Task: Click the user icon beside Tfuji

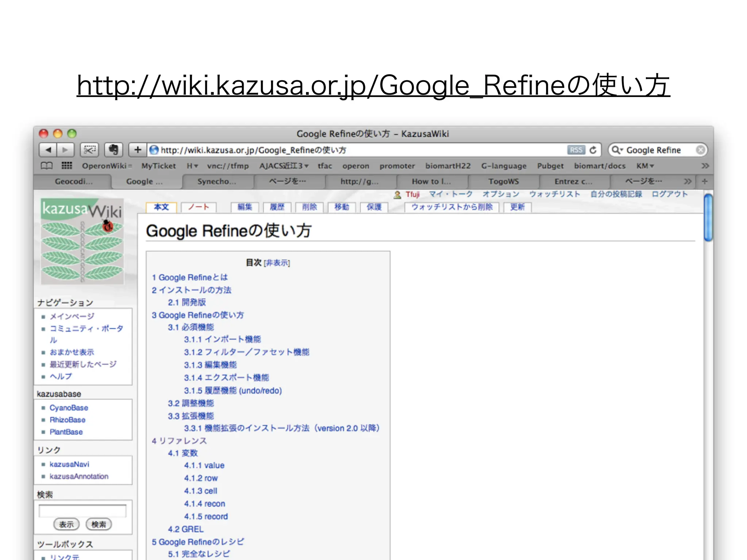Action: click(x=397, y=195)
